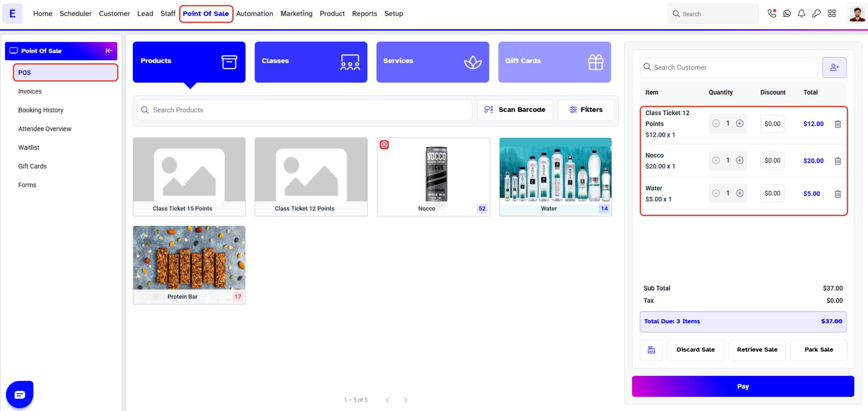Switch to the Classes tab

click(311, 62)
